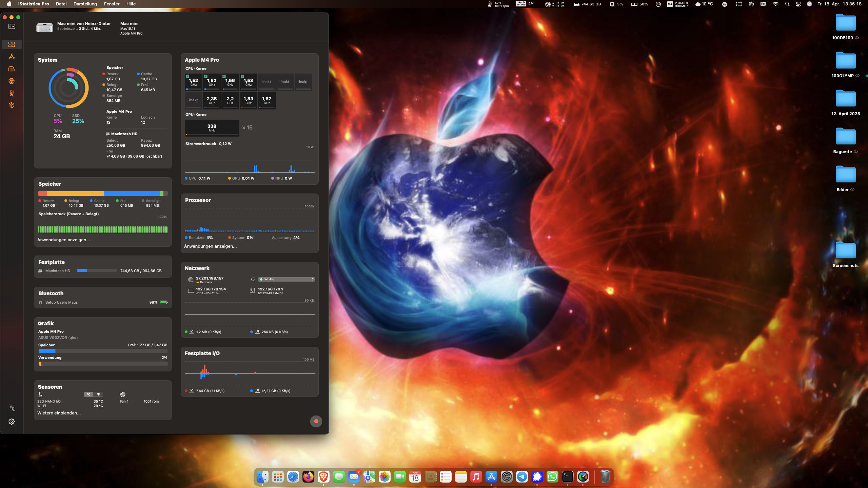Open iStatistica Pro gauge icon in Dock
Viewport: 868px width, 488px height.
583,477
